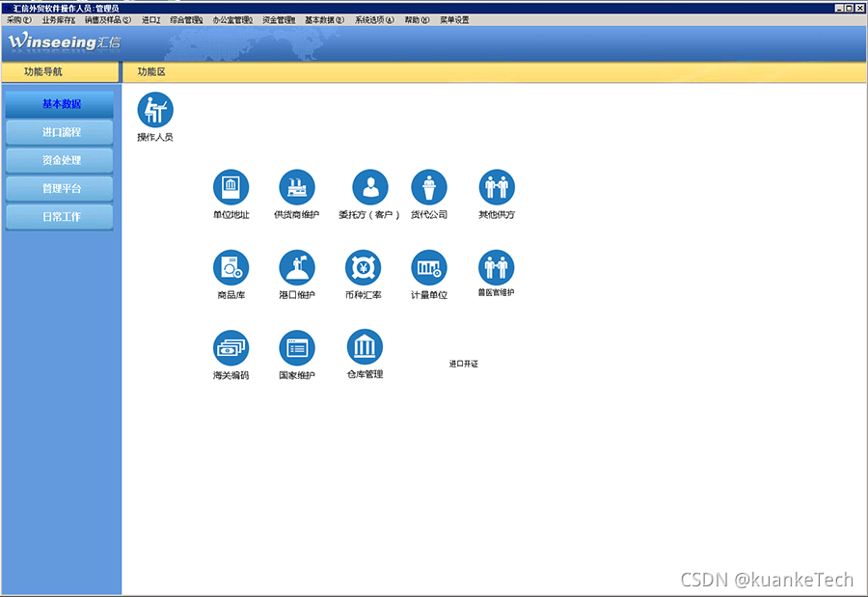Maximize the application window

click(849, 9)
